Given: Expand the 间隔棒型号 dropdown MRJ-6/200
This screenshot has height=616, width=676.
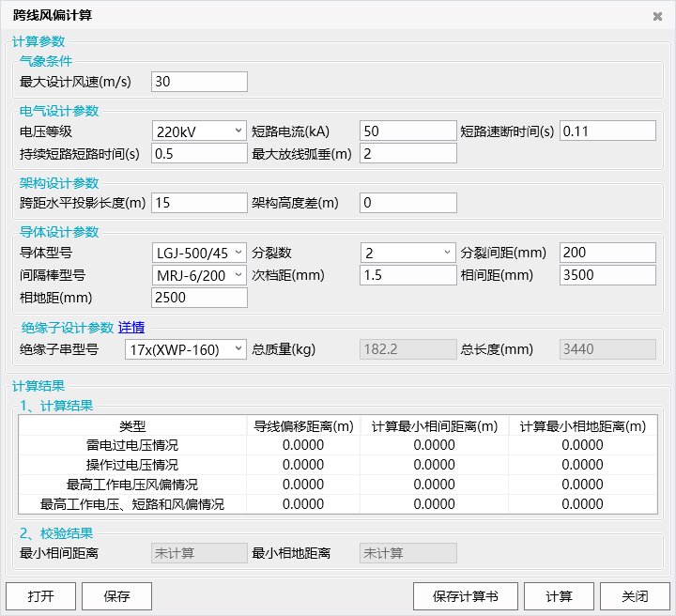Looking at the screenshot, I should 199,275.
